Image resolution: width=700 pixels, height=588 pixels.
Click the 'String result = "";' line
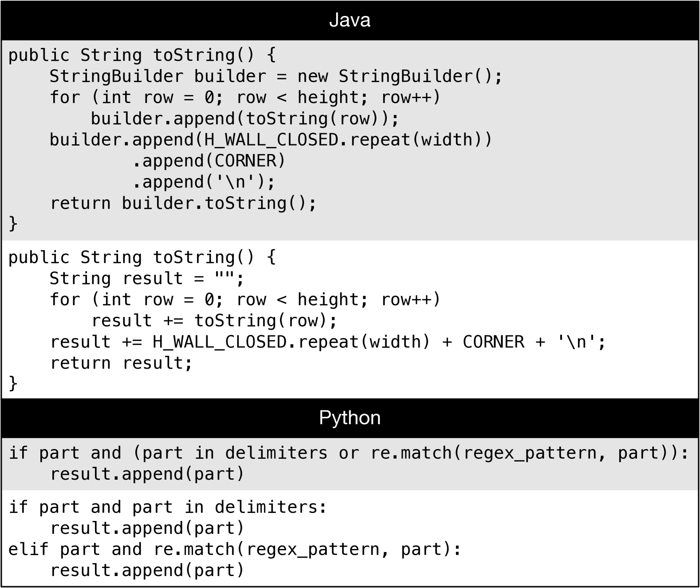[146, 279]
